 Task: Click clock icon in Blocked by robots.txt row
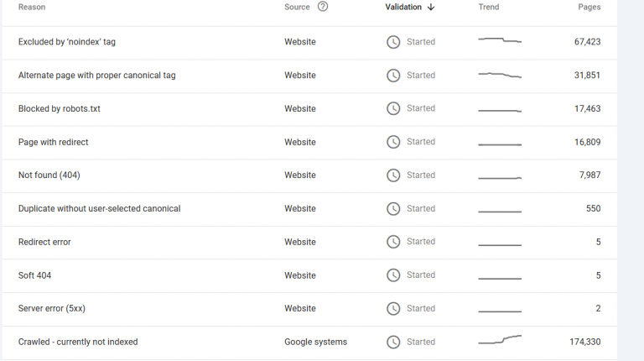393,108
